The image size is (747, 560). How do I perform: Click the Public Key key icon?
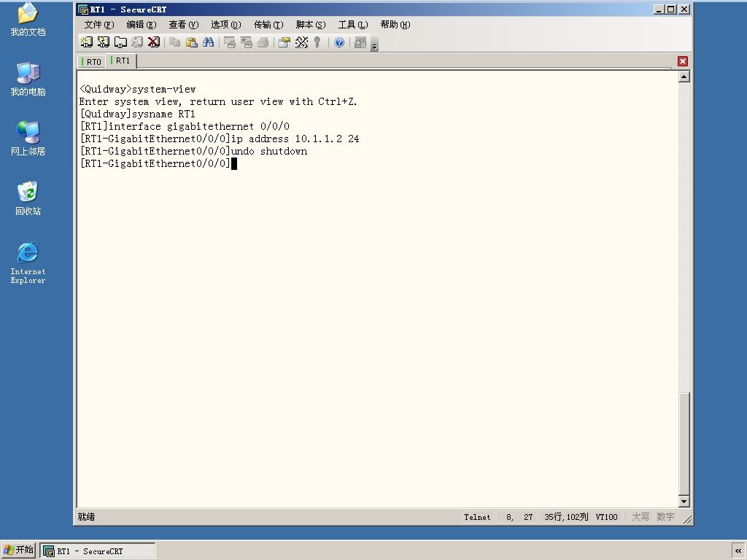click(x=317, y=42)
